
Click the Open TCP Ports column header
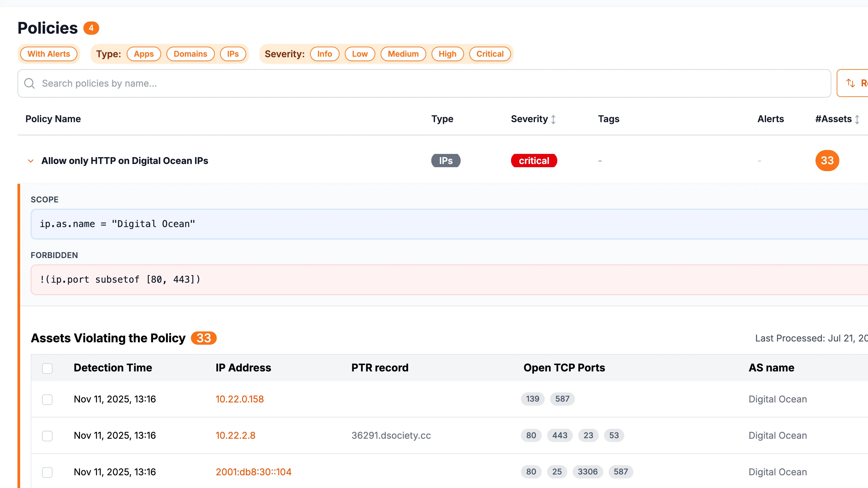click(564, 368)
